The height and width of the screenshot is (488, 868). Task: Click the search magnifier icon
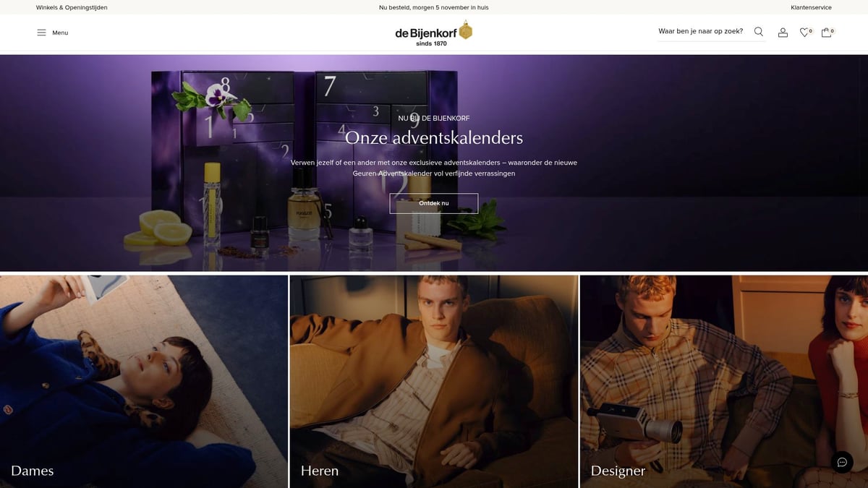[759, 32]
